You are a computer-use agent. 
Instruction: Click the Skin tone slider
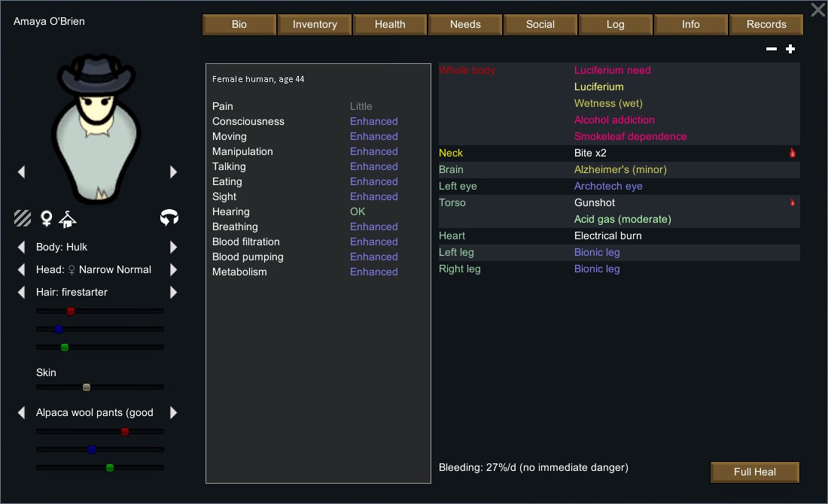pos(99,387)
